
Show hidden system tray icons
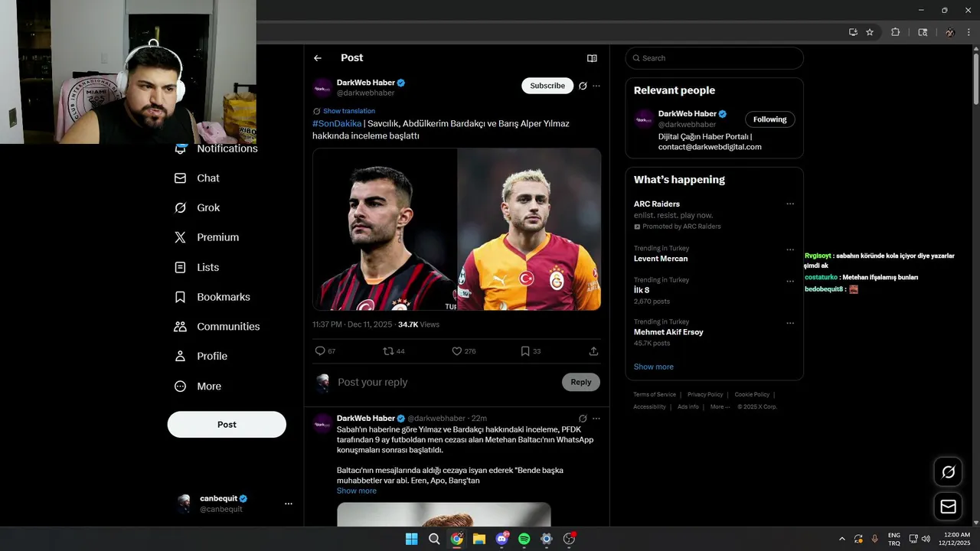(842, 539)
